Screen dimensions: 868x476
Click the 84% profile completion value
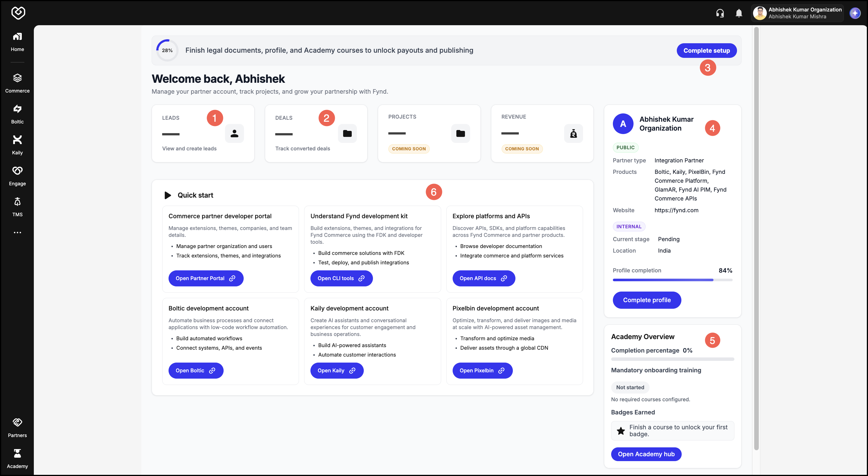click(725, 271)
